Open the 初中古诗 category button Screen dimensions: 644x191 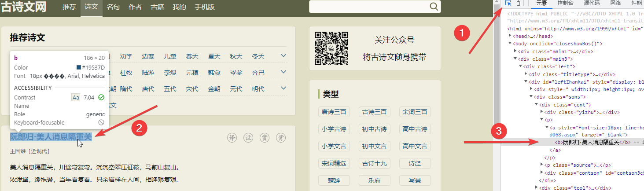375,129
